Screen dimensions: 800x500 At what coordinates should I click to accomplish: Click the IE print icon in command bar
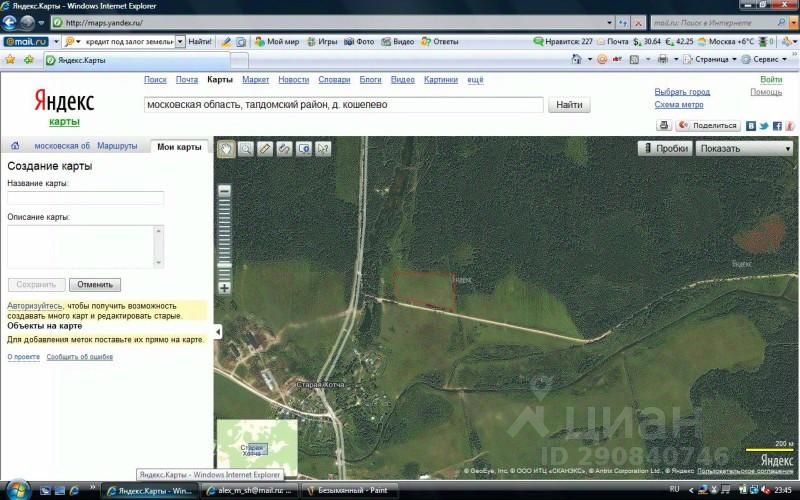click(x=663, y=59)
